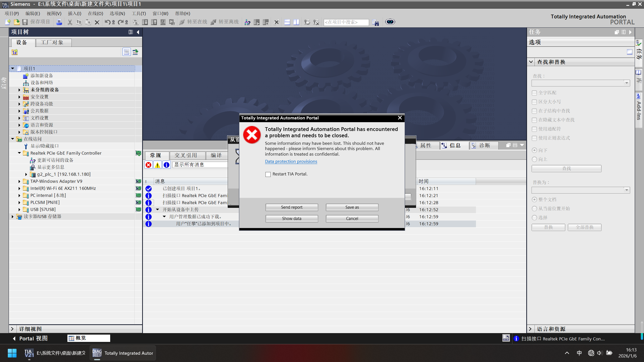Click the yellow warning filter icon
The width and height of the screenshot is (644, 362).
point(157,165)
